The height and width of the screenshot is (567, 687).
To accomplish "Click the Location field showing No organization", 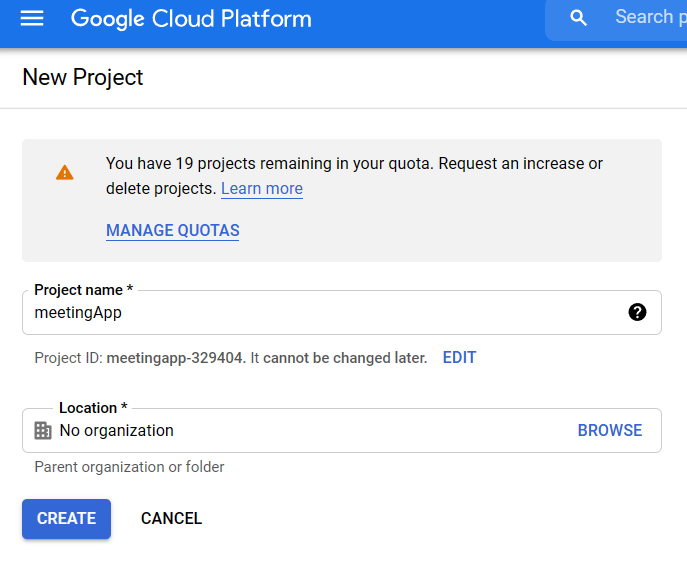I will (x=300, y=430).
